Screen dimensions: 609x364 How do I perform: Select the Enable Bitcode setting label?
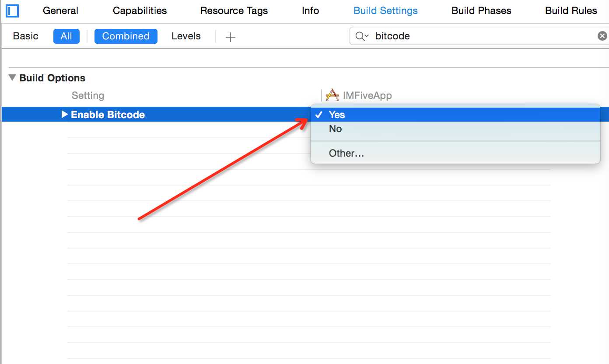(x=108, y=115)
